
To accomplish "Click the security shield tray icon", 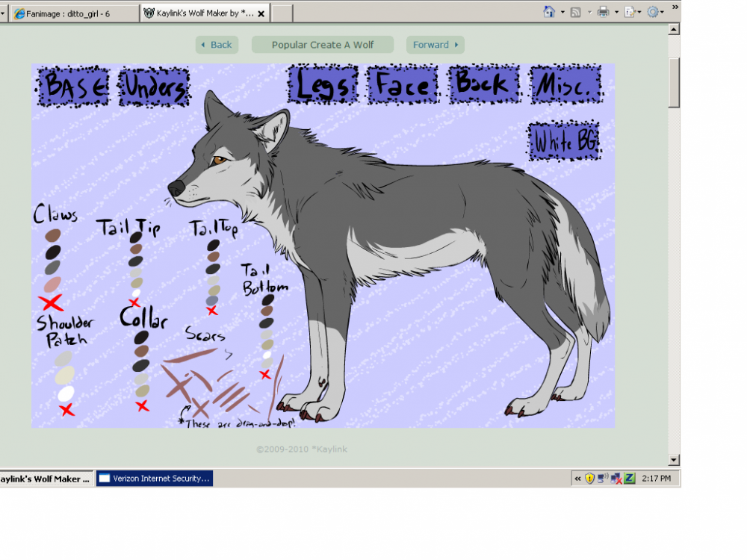I will (589, 479).
